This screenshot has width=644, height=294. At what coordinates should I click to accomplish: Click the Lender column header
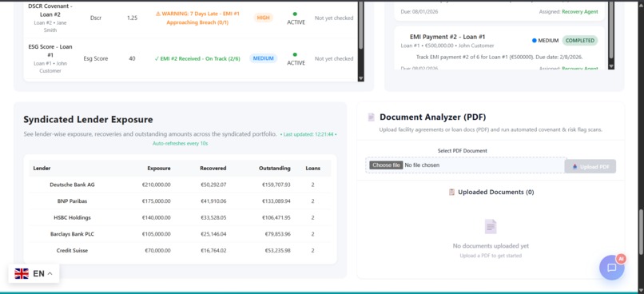(x=42, y=169)
